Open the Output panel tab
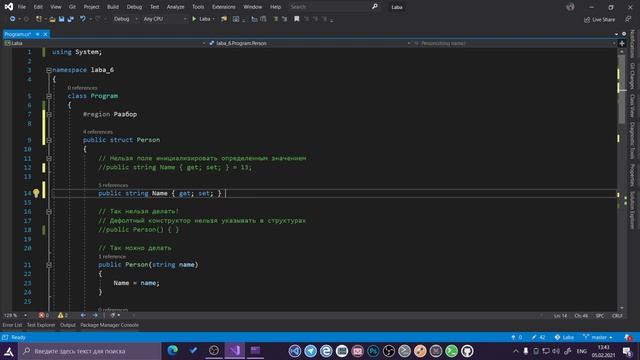Screen dimensions: 640x360 tap(68, 325)
